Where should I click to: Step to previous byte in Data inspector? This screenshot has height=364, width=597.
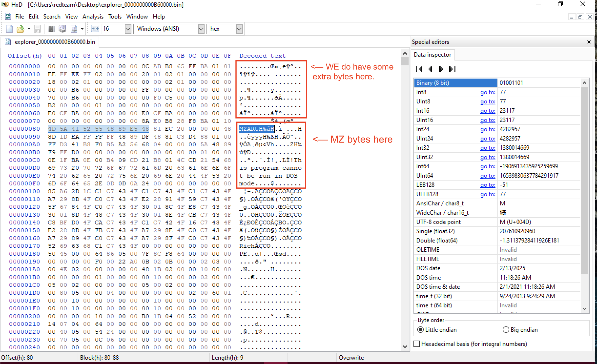(430, 69)
